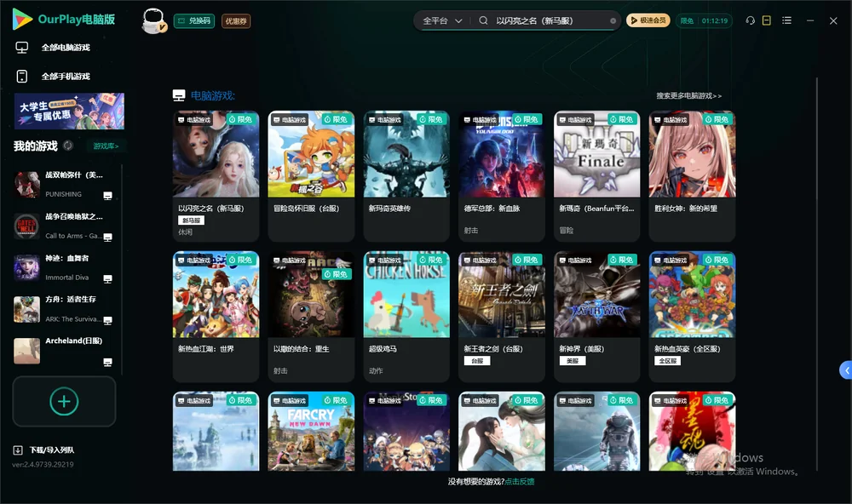Open the 冒险岛怀旧服 (台服) game card

point(311,176)
